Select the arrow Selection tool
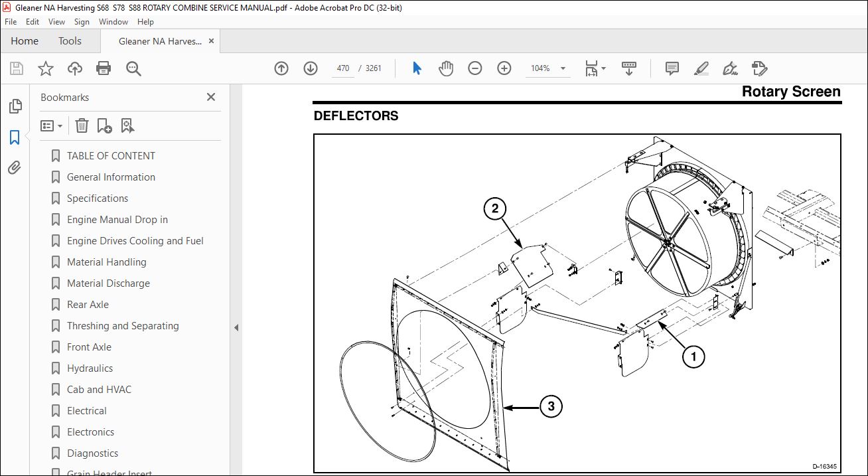This screenshot has height=476, width=868. click(417, 68)
